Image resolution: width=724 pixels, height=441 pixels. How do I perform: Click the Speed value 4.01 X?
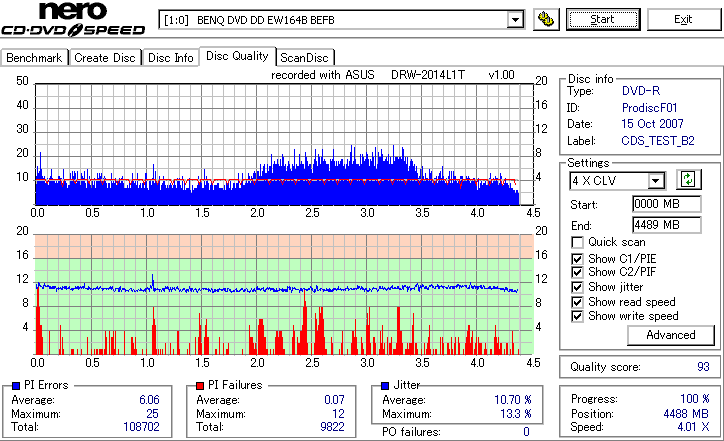click(694, 427)
